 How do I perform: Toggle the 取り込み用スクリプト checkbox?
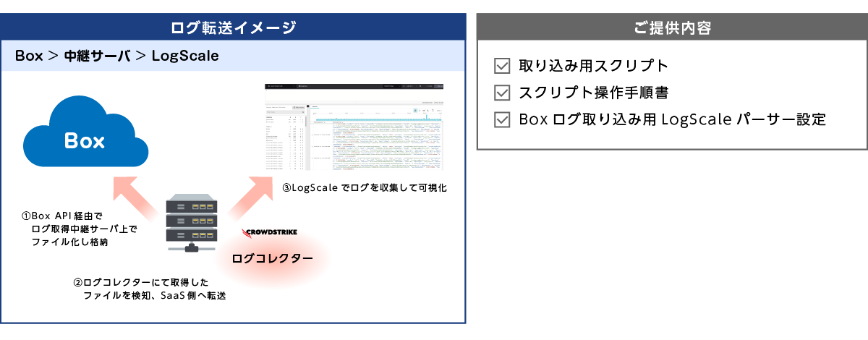pyautogui.click(x=501, y=66)
